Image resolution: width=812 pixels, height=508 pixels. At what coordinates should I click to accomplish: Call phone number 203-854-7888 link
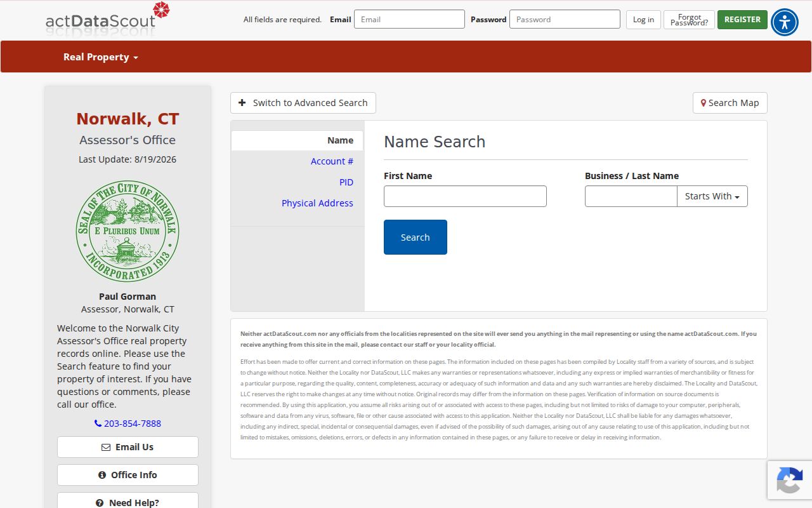tap(128, 424)
